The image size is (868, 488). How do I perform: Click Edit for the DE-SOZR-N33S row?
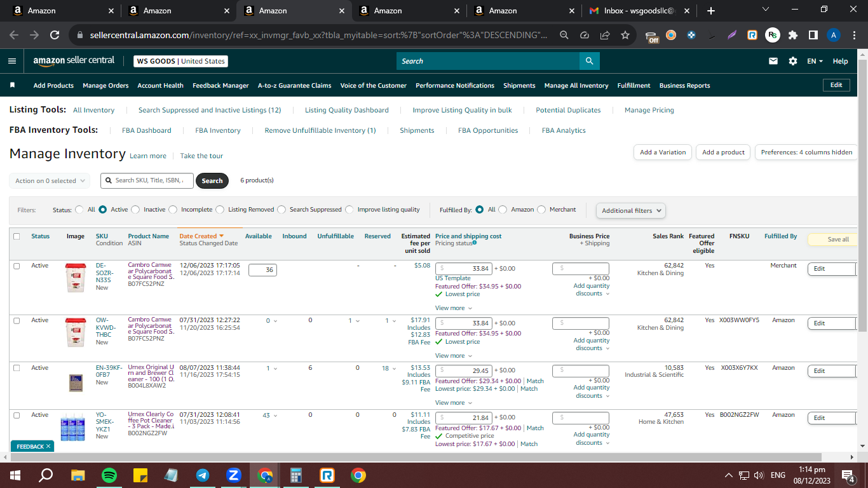pos(832,269)
